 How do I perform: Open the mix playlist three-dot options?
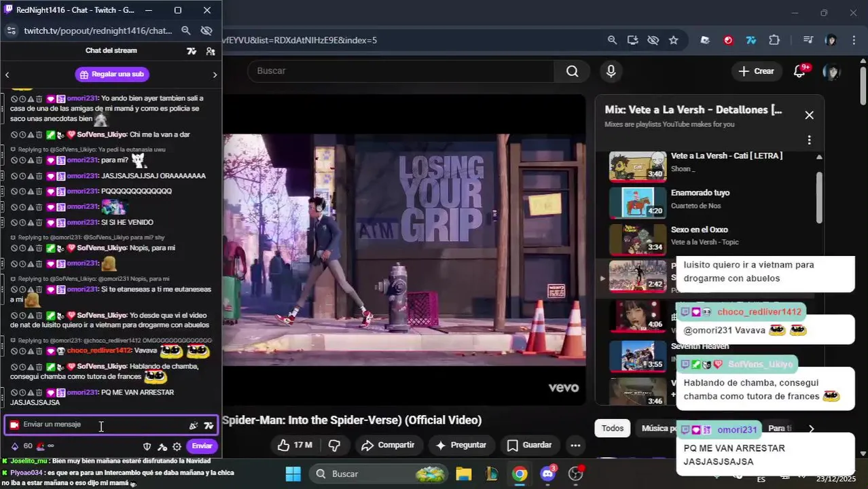pos(809,140)
